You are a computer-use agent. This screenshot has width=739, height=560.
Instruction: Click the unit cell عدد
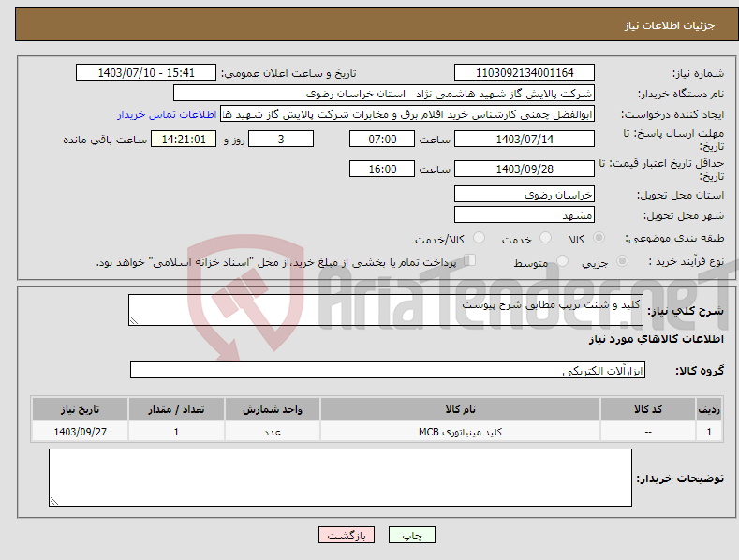273,432
